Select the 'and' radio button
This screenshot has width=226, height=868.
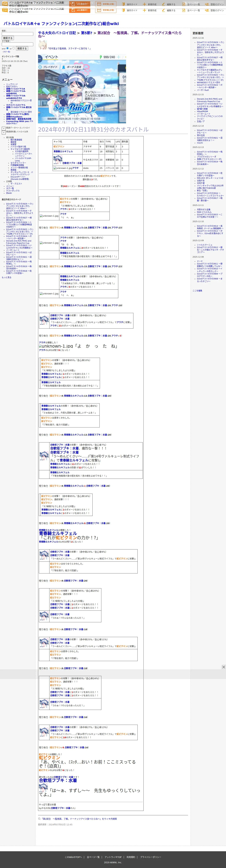7,48
